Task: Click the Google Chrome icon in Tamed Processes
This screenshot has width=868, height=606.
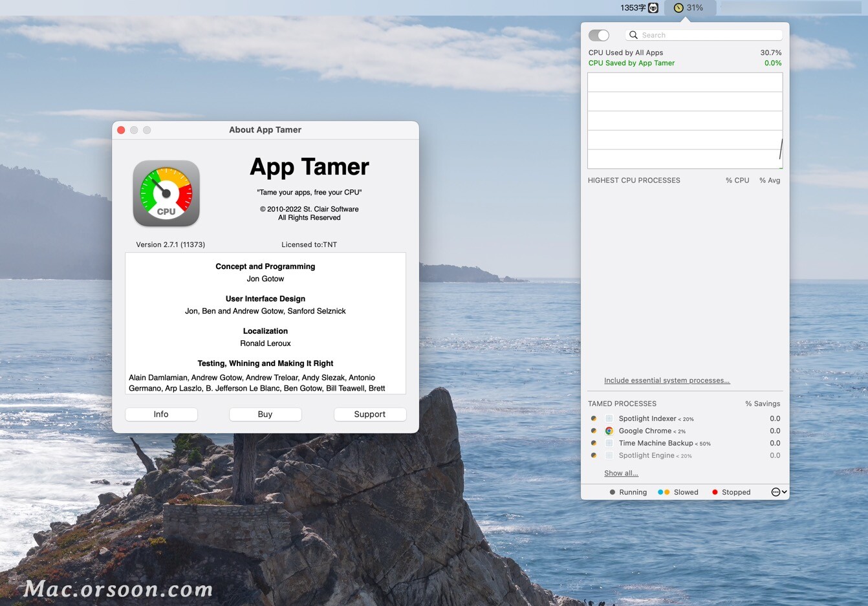Action: (x=609, y=431)
